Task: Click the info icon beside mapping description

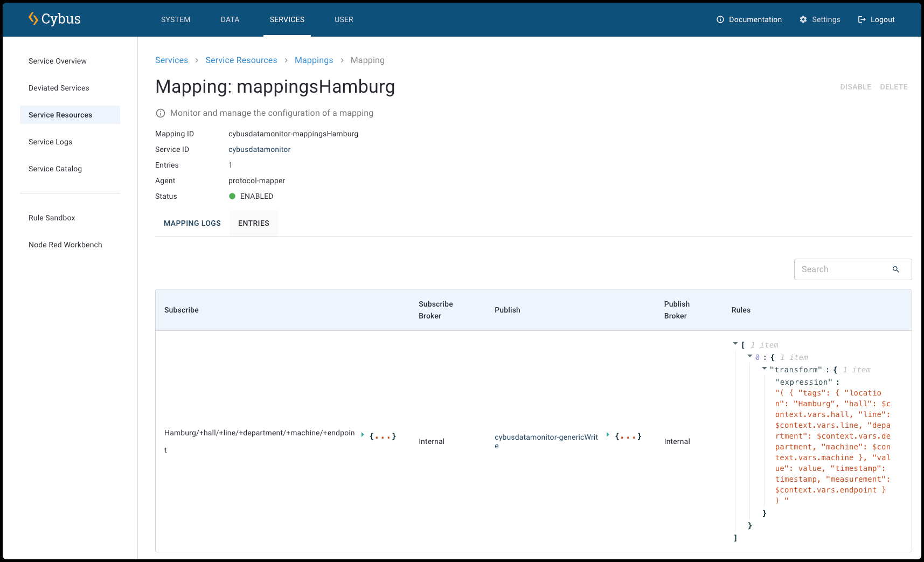Action: [161, 113]
